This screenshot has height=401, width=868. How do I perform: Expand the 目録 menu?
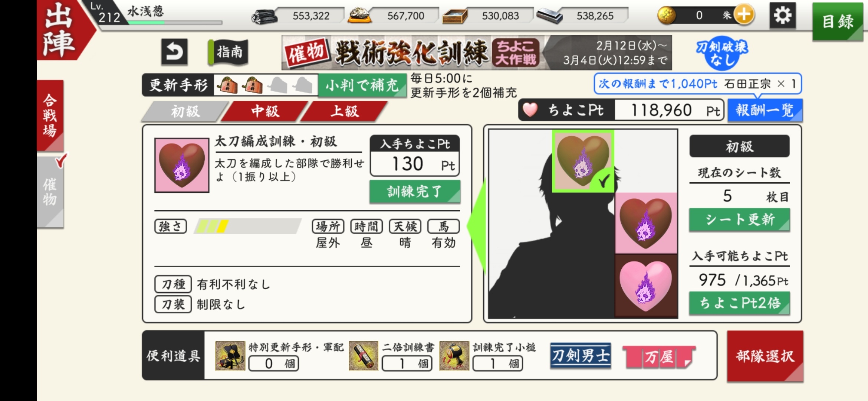[838, 22]
